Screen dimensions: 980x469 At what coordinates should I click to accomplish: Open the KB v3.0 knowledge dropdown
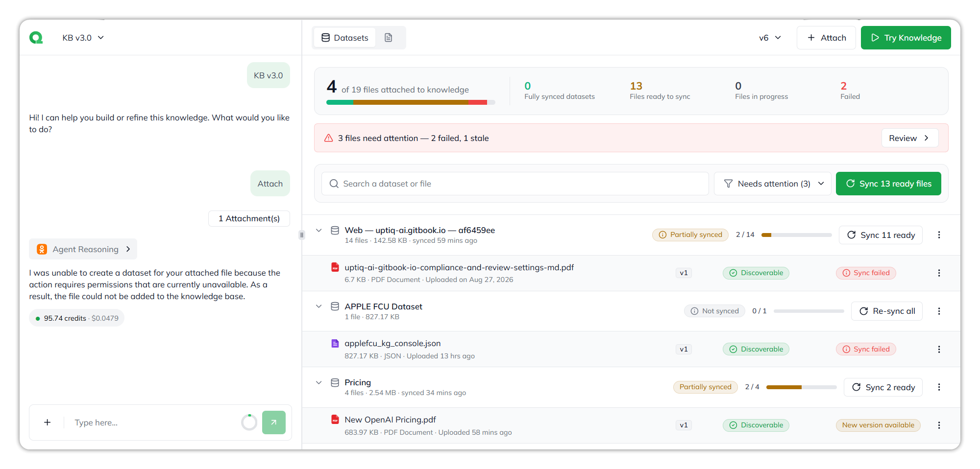83,38
